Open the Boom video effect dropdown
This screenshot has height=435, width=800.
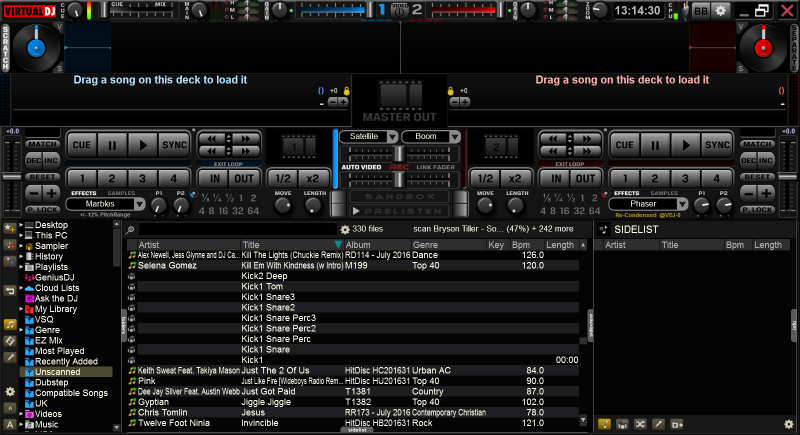coord(431,137)
